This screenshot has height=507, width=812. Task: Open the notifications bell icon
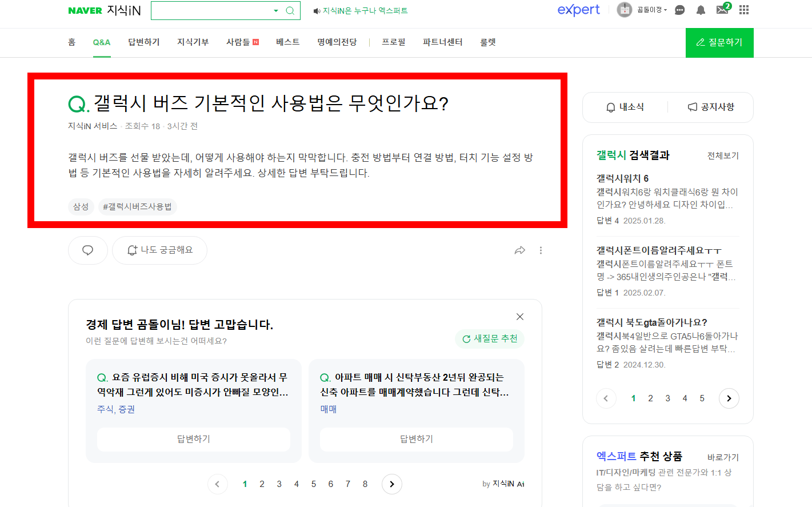(x=701, y=10)
